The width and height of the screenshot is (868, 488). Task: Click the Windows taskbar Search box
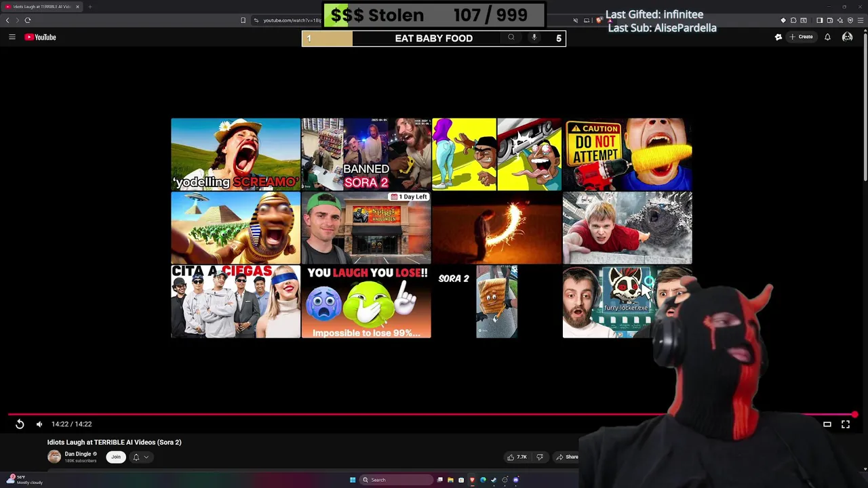tap(396, 480)
